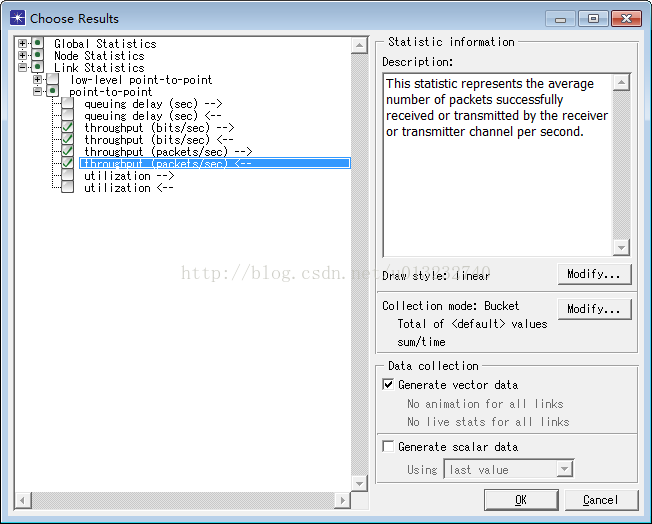The image size is (652, 524).
Task: Toggle Global Statistics selection marker
Action: [37, 43]
